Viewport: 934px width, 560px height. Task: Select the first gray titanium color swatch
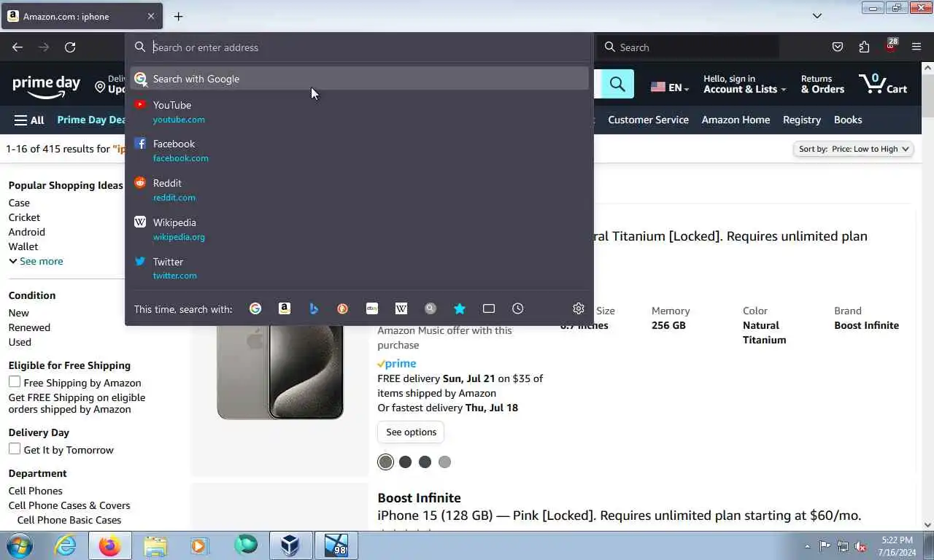tap(385, 462)
